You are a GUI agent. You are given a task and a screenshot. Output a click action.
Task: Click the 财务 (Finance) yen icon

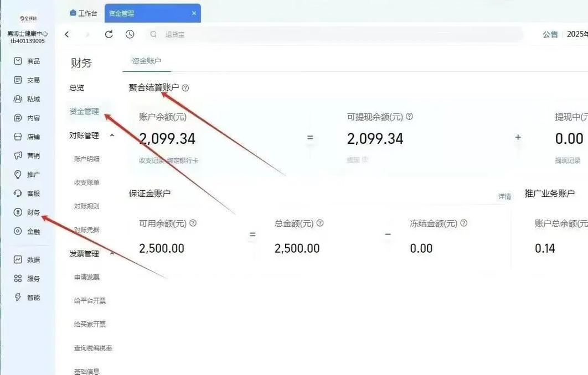[18, 212]
